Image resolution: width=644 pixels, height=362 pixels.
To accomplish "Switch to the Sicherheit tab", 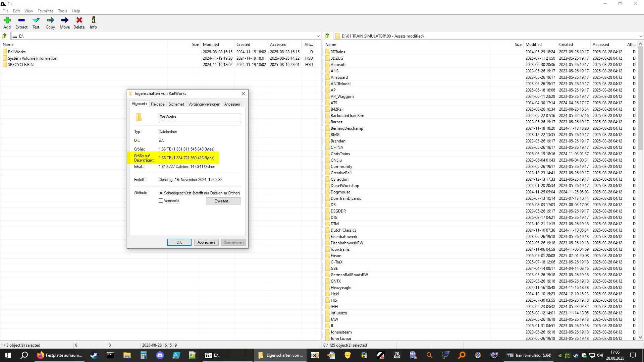I will coord(176,104).
